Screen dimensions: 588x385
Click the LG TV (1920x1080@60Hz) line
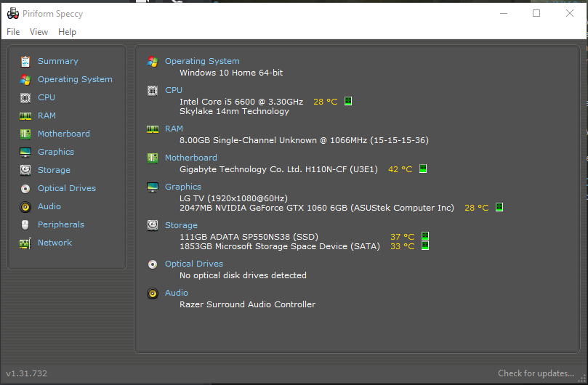[x=233, y=198]
